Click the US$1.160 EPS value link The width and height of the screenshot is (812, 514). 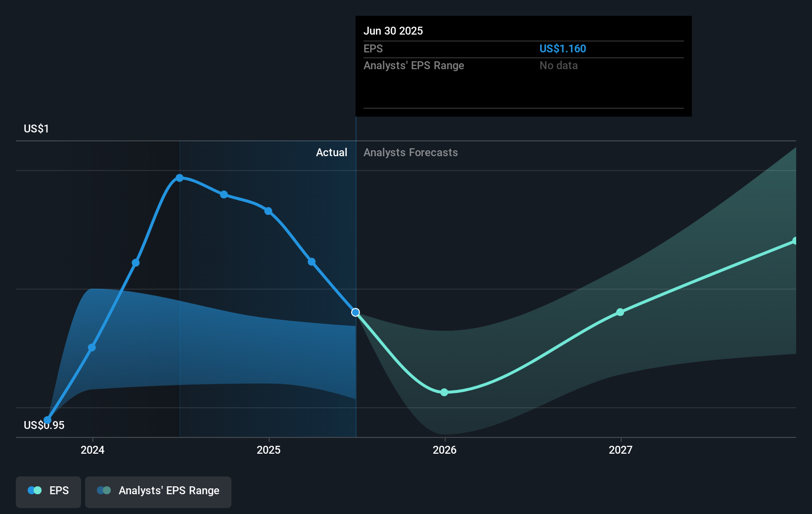click(562, 48)
